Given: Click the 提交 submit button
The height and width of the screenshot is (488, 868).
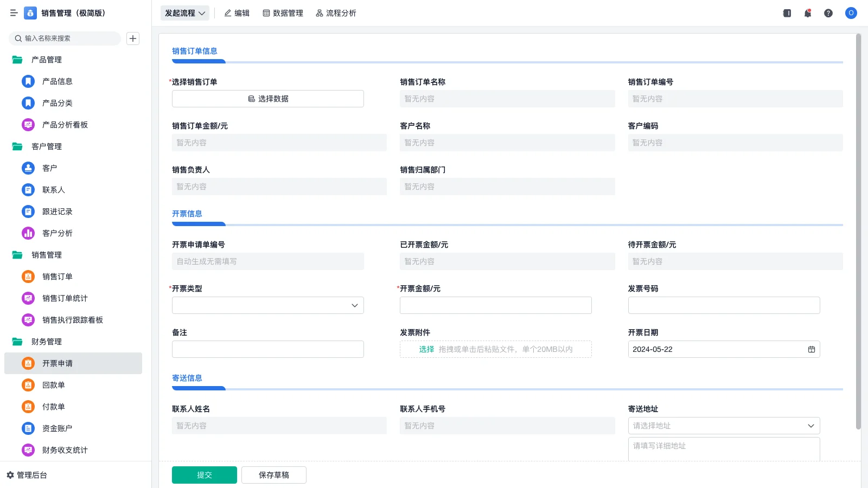Looking at the screenshot, I should (204, 474).
